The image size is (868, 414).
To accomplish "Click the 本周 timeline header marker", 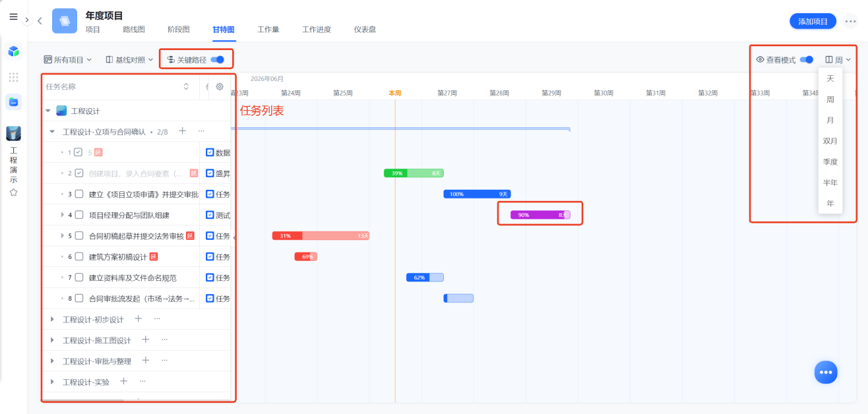I will pyautogui.click(x=394, y=93).
